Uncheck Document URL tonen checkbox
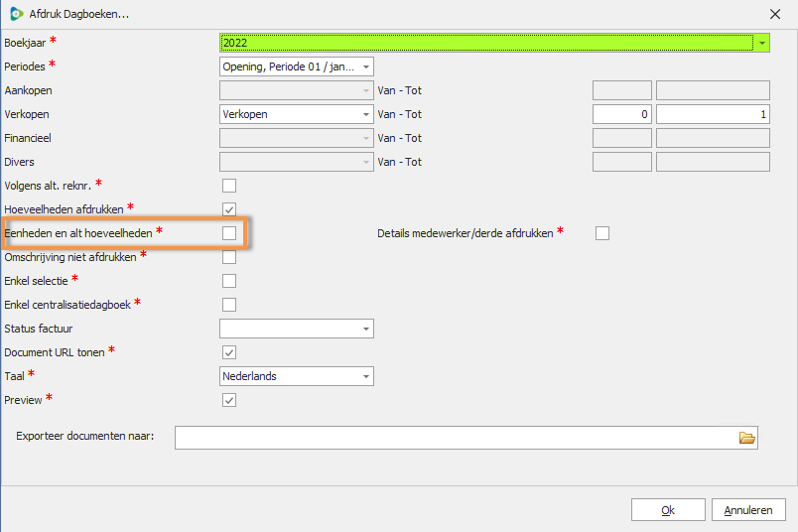798x532 pixels. [x=229, y=352]
